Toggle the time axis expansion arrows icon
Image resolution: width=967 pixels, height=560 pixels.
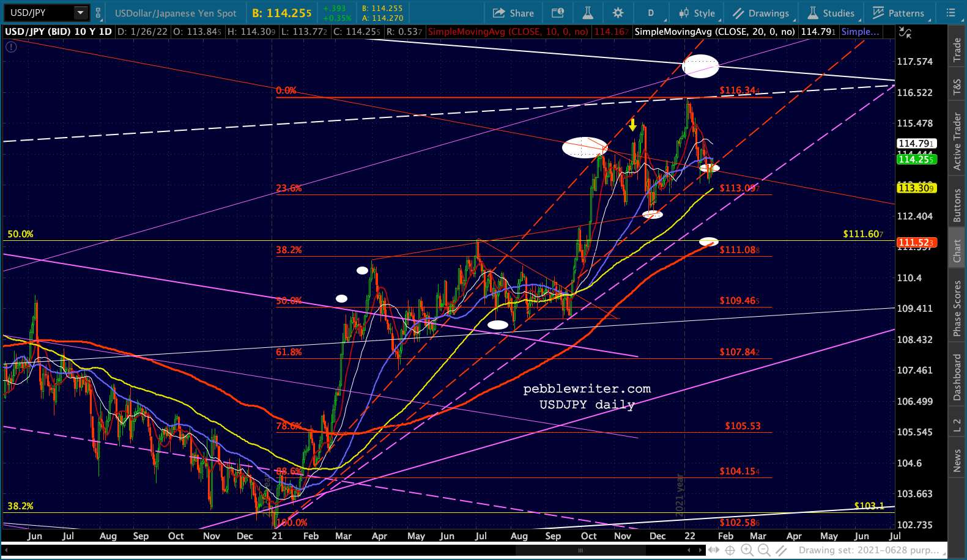[x=714, y=550]
